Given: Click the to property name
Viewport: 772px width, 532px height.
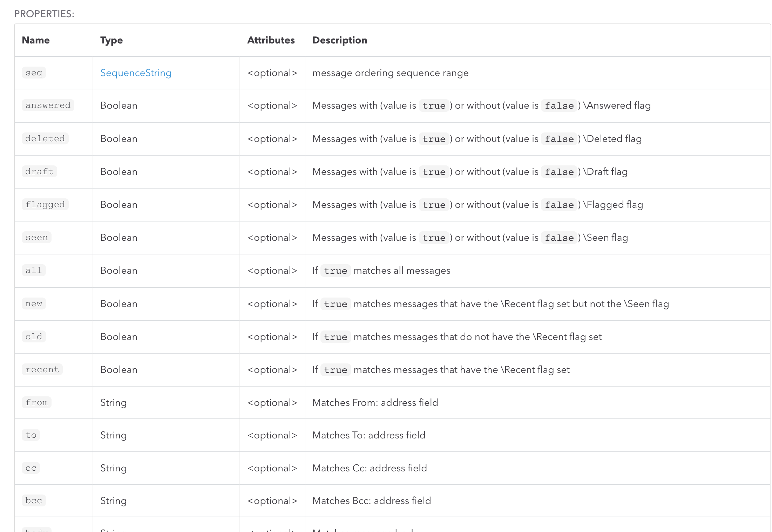Looking at the screenshot, I should tap(31, 435).
